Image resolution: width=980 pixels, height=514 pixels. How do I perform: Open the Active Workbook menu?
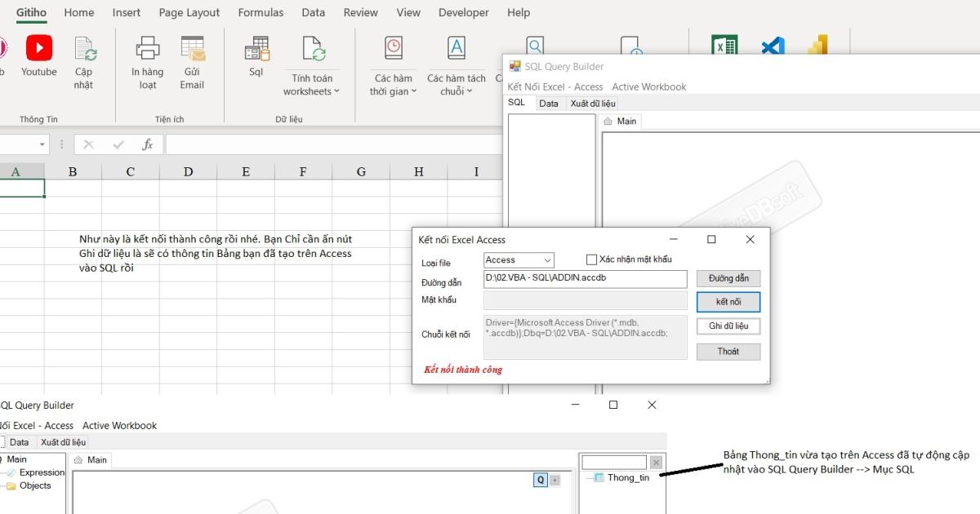tap(649, 86)
